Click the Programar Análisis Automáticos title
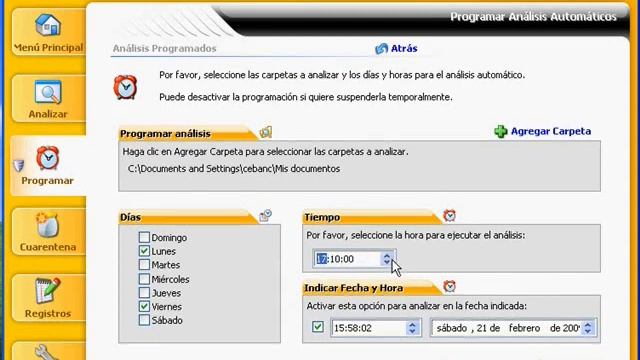The width and height of the screenshot is (640, 360). [x=533, y=17]
